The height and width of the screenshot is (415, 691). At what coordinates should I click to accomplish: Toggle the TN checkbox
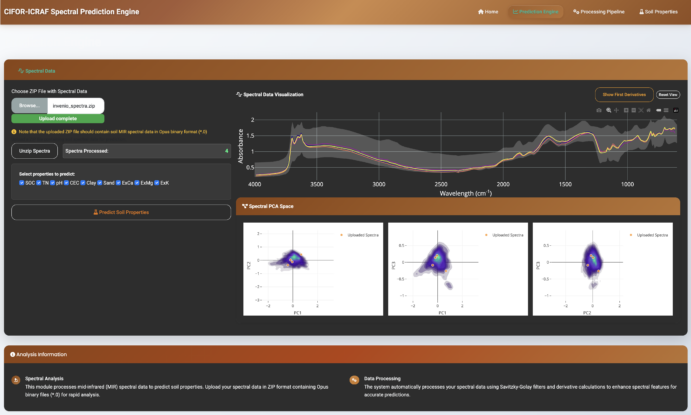click(39, 183)
